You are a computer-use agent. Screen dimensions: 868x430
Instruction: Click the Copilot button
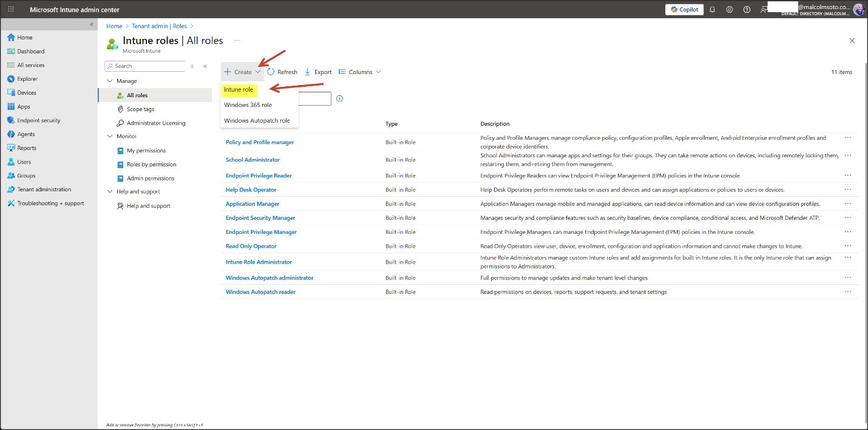684,10
